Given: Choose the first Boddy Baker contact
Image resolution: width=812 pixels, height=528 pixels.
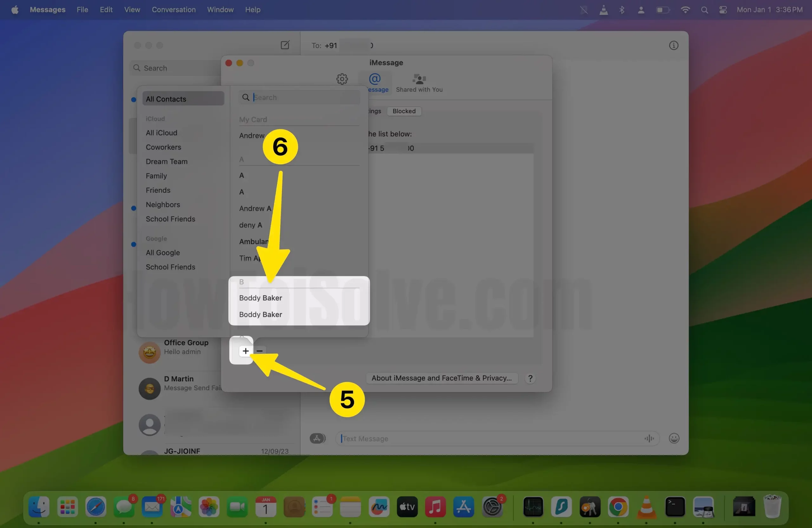Looking at the screenshot, I should point(261,298).
